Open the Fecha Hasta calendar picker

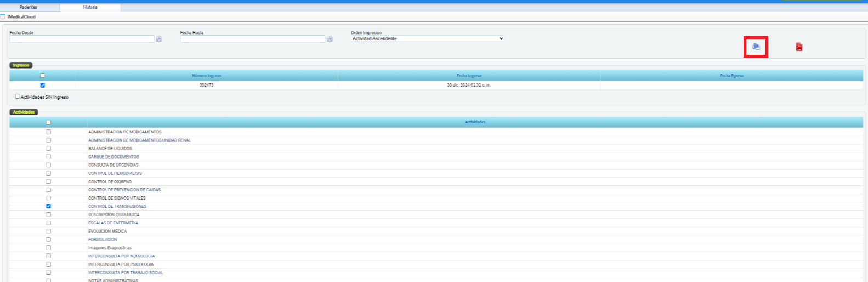(x=330, y=40)
